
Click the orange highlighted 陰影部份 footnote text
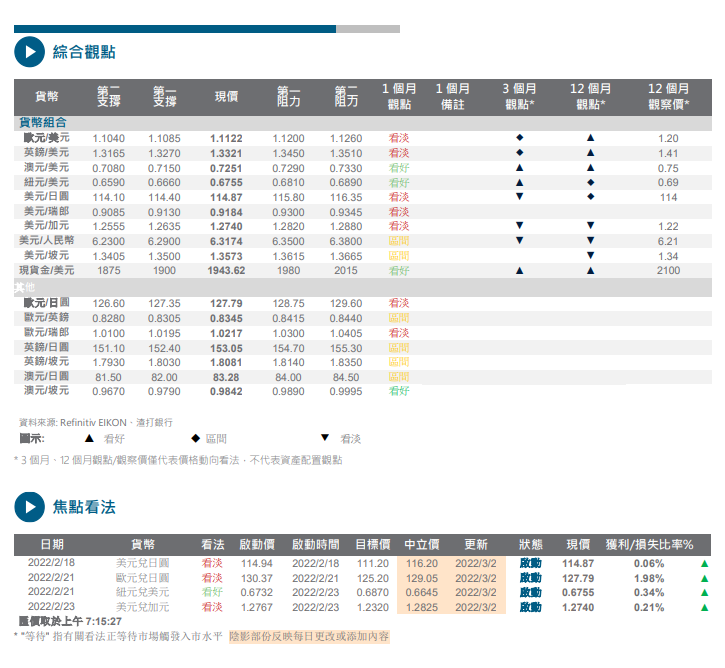point(308,635)
